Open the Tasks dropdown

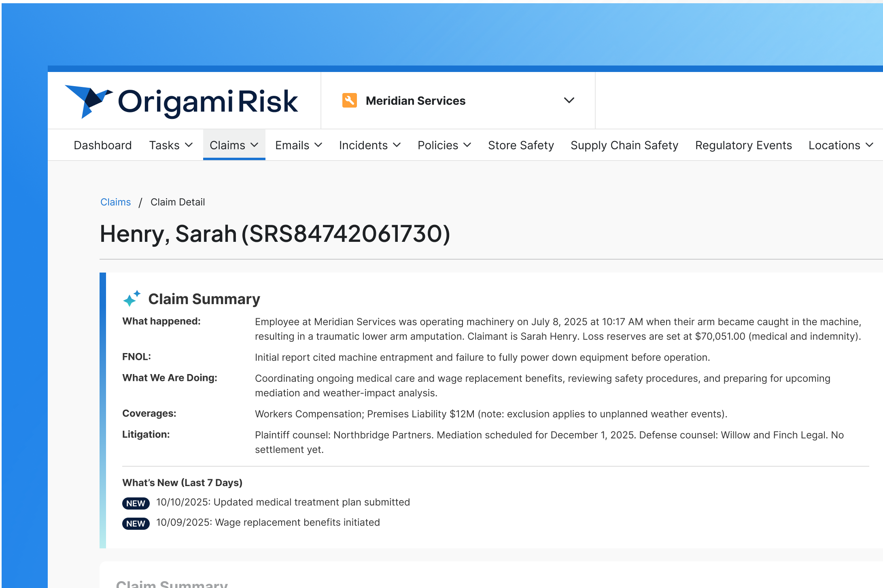170,145
